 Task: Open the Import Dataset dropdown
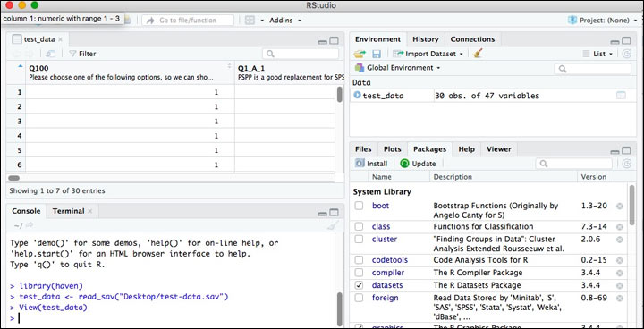[428, 54]
